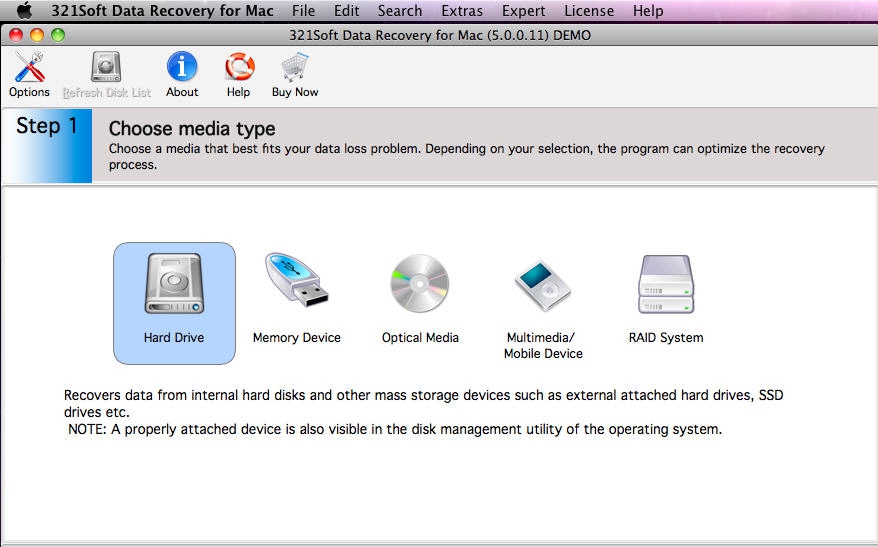The width and height of the screenshot is (878, 547).
Task: Click the yellow minimize window button
Action: (37, 35)
